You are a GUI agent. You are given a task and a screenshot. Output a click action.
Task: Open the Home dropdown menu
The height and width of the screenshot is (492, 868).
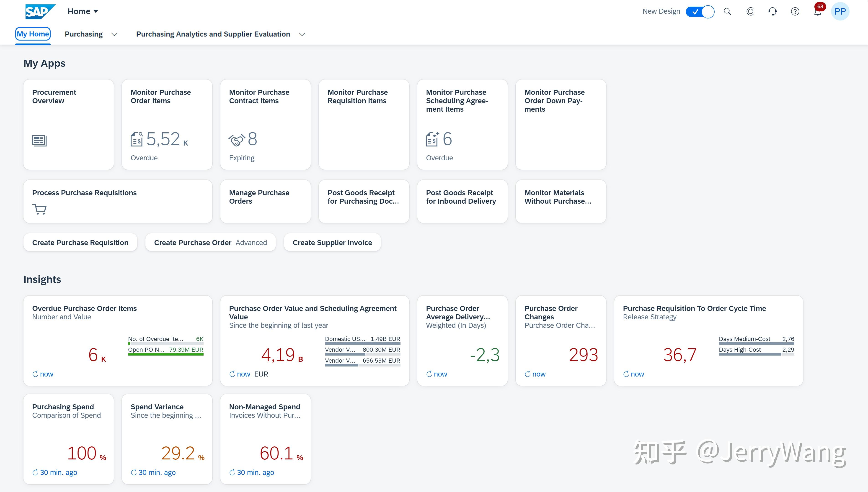pyautogui.click(x=82, y=11)
